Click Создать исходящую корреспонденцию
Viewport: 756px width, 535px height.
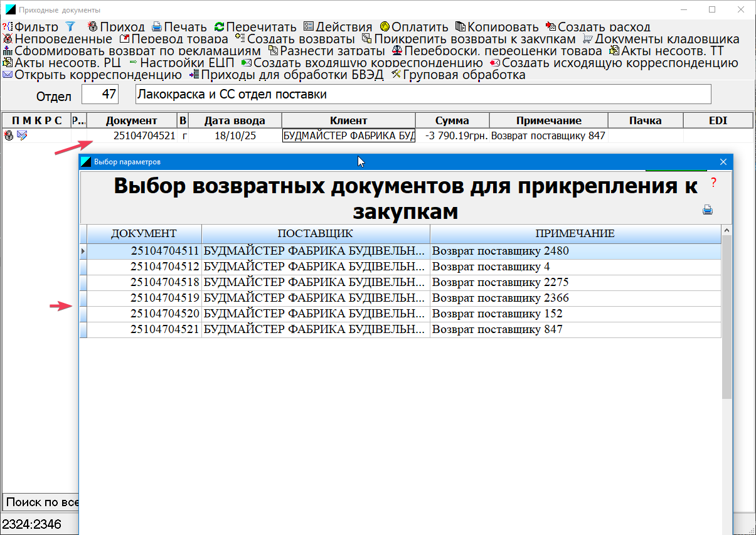(614, 63)
